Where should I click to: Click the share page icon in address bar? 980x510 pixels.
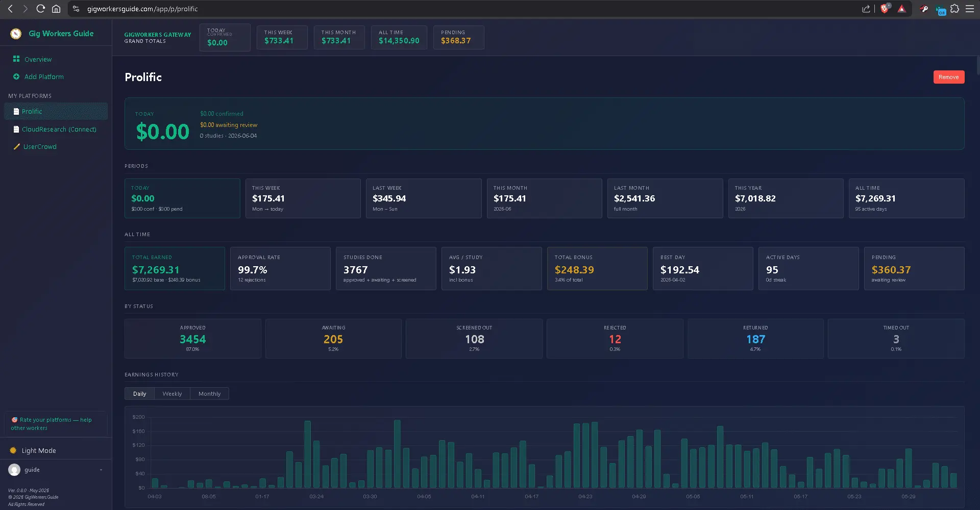tap(866, 9)
